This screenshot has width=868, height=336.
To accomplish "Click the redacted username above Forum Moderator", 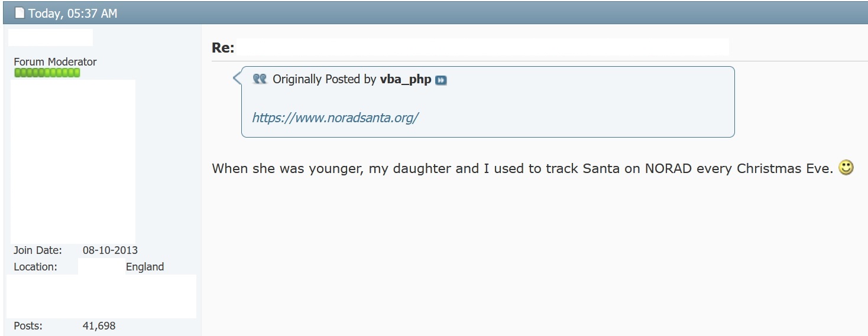I will point(50,37).
